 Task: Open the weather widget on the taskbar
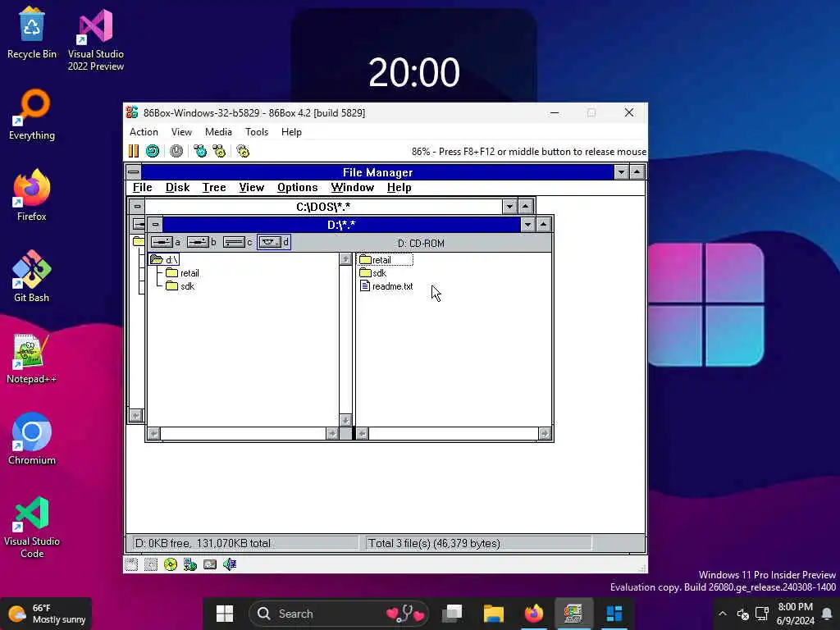(x=47, y=614)
